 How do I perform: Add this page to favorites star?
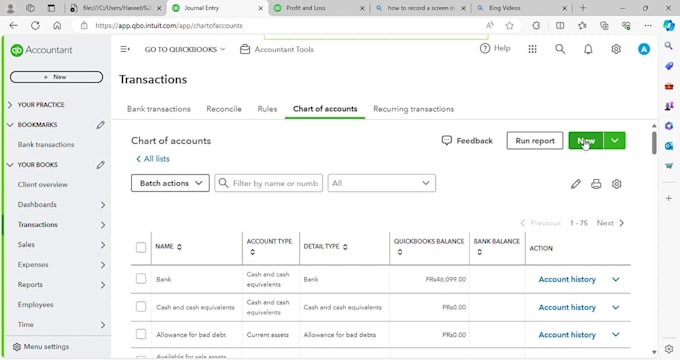pos(510,26)
